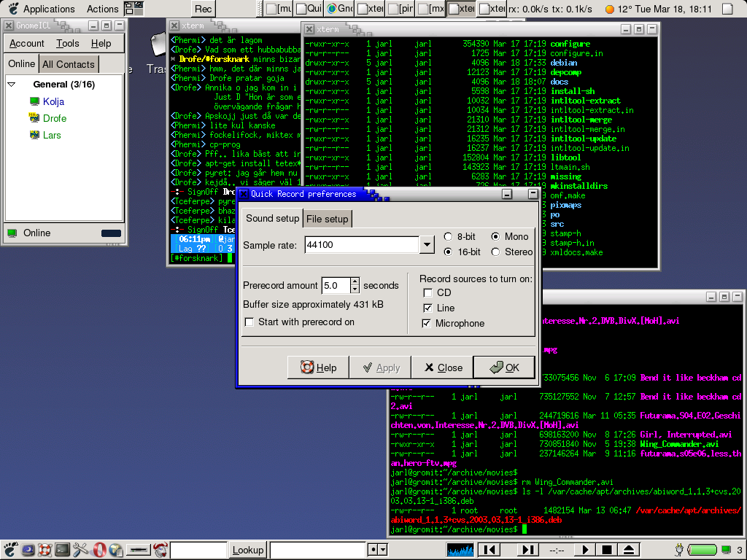Select the Stereo radio button
The width and height of the screenshot is (747, 560).
496,252
